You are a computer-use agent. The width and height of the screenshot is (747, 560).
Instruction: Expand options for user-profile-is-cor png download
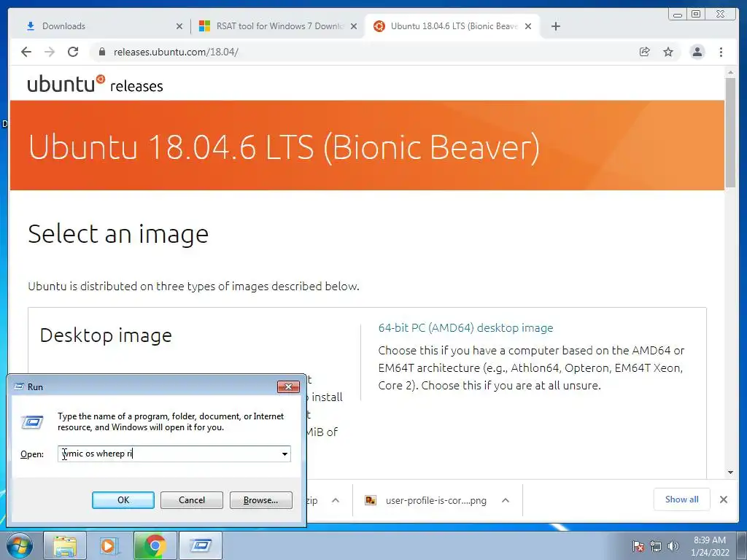(506, 500)
